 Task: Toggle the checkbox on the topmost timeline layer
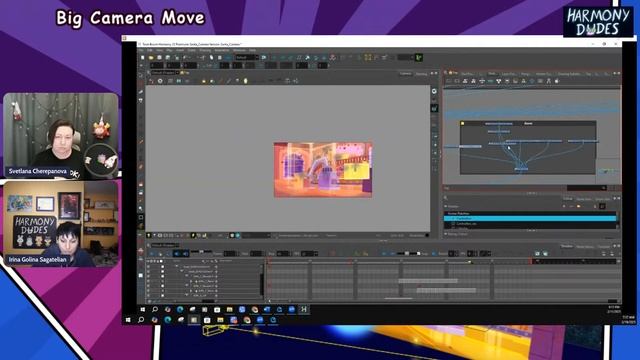click(162, 267)
